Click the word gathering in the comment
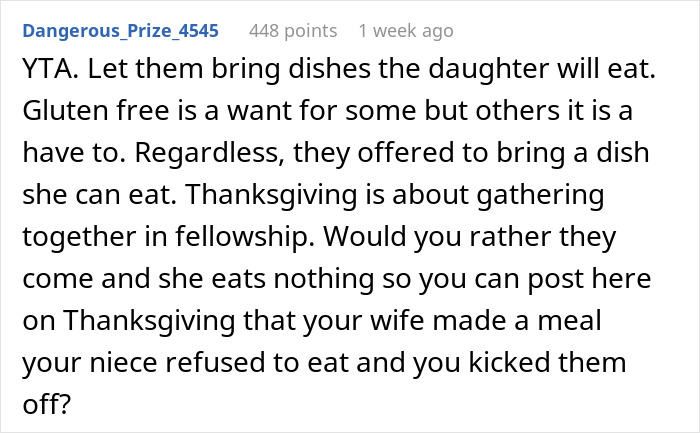 point(540,195)
